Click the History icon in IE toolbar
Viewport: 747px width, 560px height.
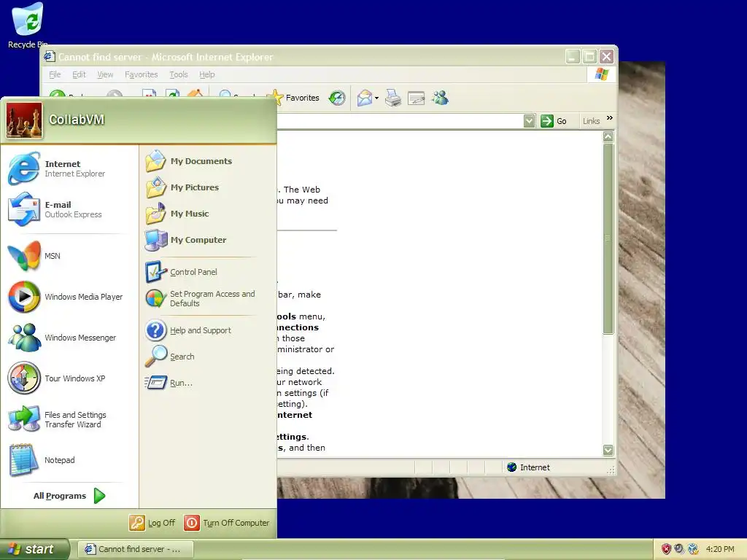pos(337,98)
